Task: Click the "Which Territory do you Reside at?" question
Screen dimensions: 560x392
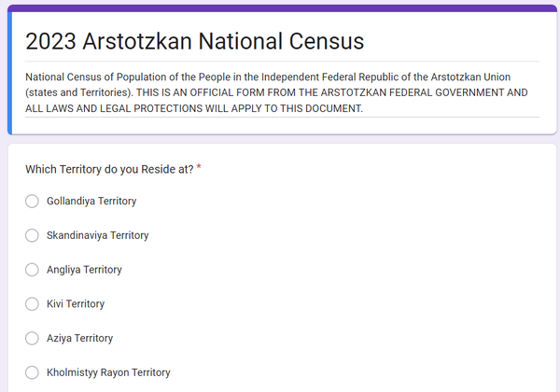Action: coord(109,169)
